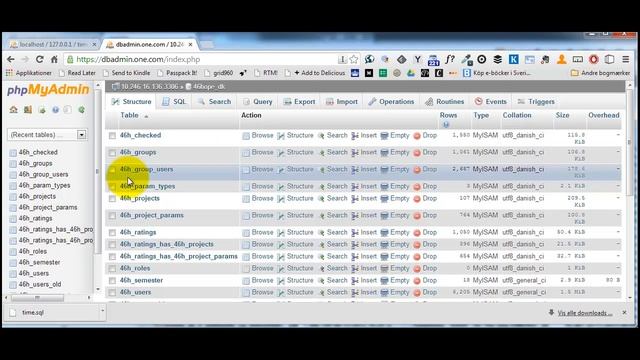Tick the checkbox for 46h_project_params
The width and height of the screenshot is (640, 360).
(x=112, y=216)
